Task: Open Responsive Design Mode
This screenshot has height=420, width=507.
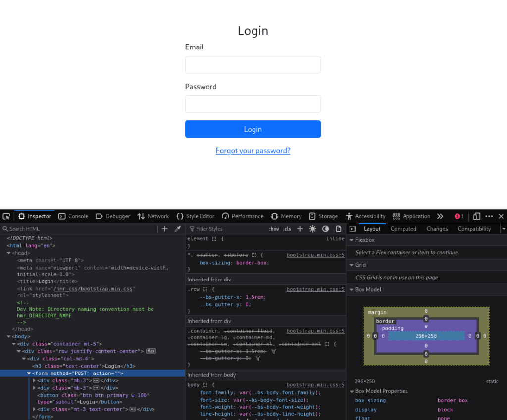Action: point(476,216)
